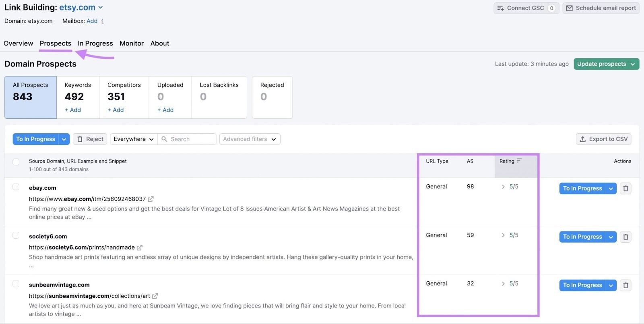
Task: Switch to the Monitor tab
Action: (132, 43)
